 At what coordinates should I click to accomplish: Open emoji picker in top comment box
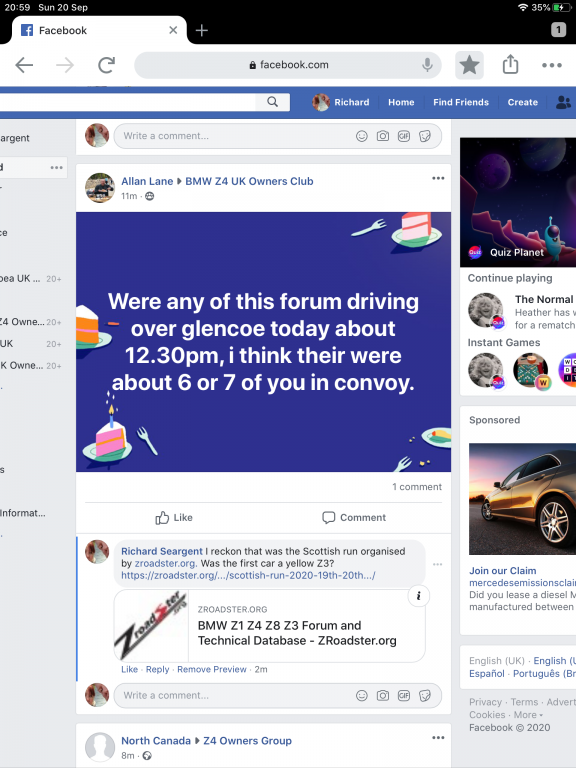click(x=361, y=136)
